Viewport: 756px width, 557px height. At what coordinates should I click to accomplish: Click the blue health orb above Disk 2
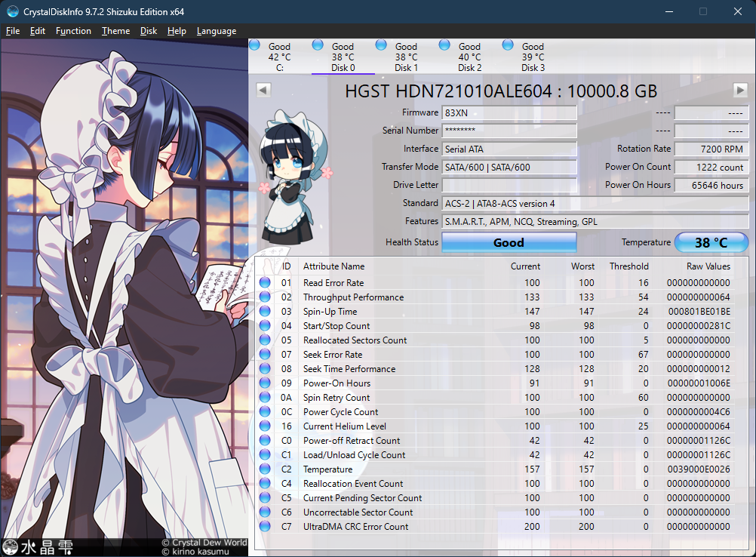444,45
